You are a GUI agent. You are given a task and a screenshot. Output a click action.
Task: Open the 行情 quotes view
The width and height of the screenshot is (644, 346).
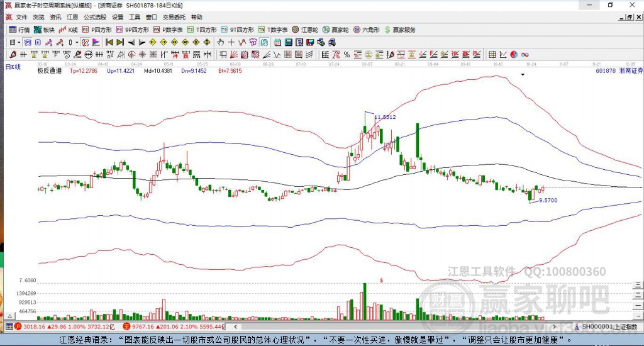(x=19, y=30)
